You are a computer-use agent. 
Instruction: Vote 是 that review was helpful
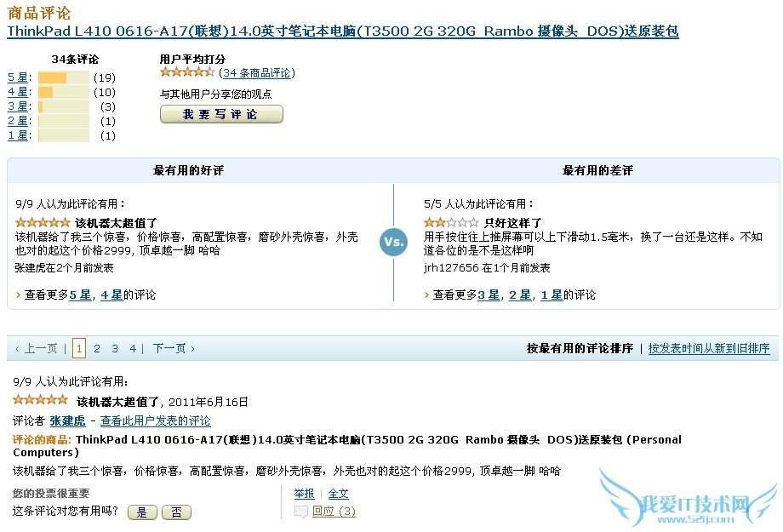(x=142, y=512)
